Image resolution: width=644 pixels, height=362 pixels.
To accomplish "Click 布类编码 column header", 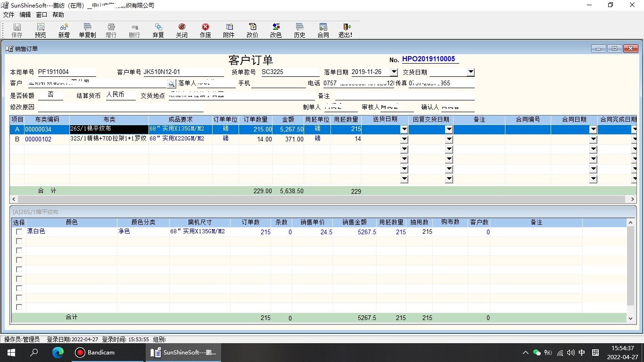I will pos(47,120).
